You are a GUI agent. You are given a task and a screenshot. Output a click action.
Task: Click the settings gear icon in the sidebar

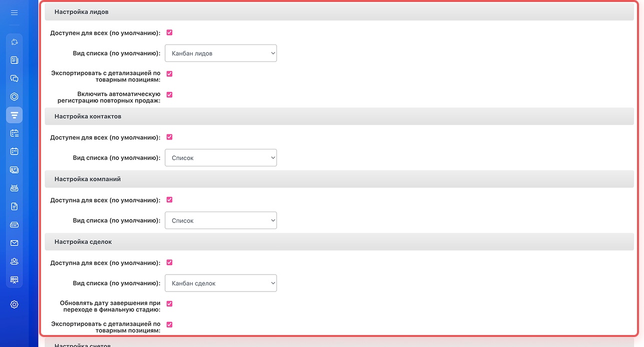coord(14,304)
